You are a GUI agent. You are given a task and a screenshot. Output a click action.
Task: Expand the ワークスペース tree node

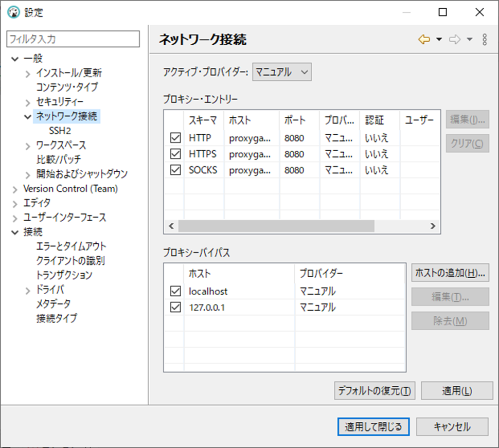tap(28, 146)
